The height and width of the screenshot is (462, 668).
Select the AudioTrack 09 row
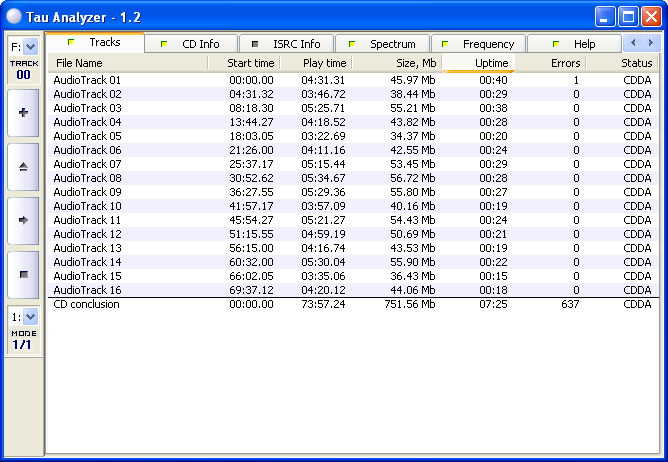point(87,192)
